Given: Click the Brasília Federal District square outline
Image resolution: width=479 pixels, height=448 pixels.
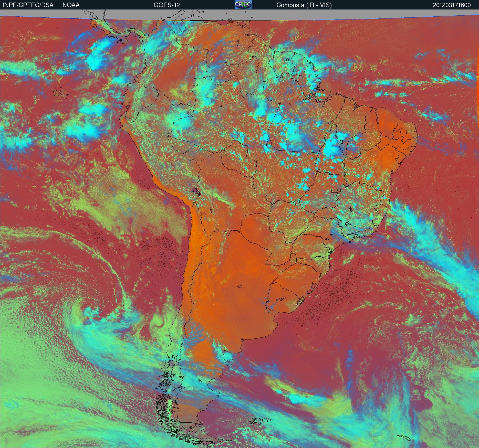Looking at the screenshot, I should [x=335, y=190].
